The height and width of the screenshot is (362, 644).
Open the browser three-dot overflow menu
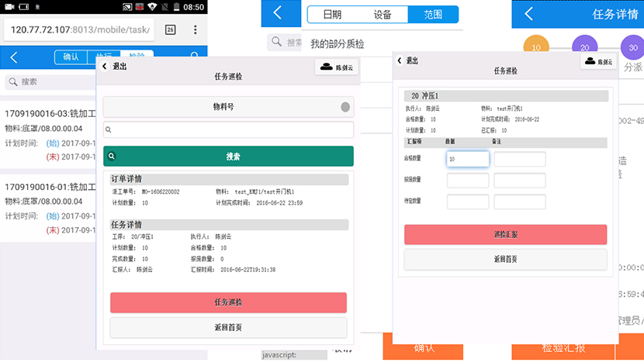(x=194, y=29)
